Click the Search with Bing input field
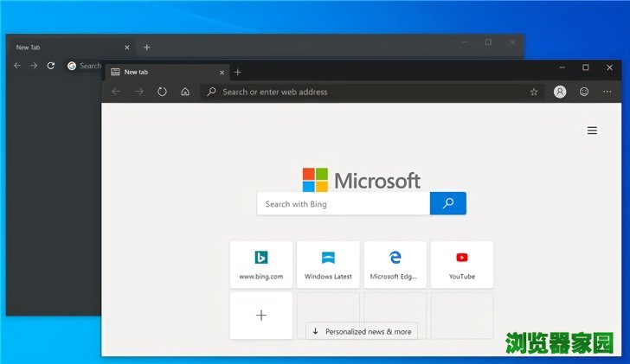This screenshot has width=630, height=364. point(344,204)
